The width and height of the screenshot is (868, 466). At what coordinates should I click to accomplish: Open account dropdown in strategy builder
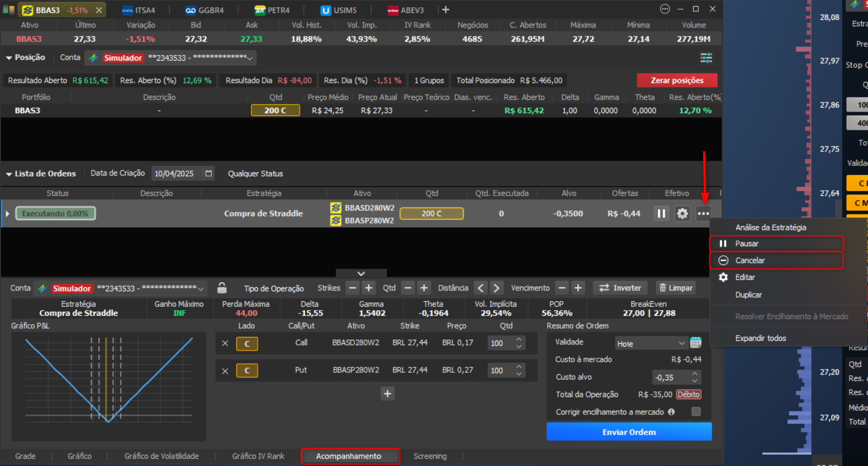coord(120,288)
